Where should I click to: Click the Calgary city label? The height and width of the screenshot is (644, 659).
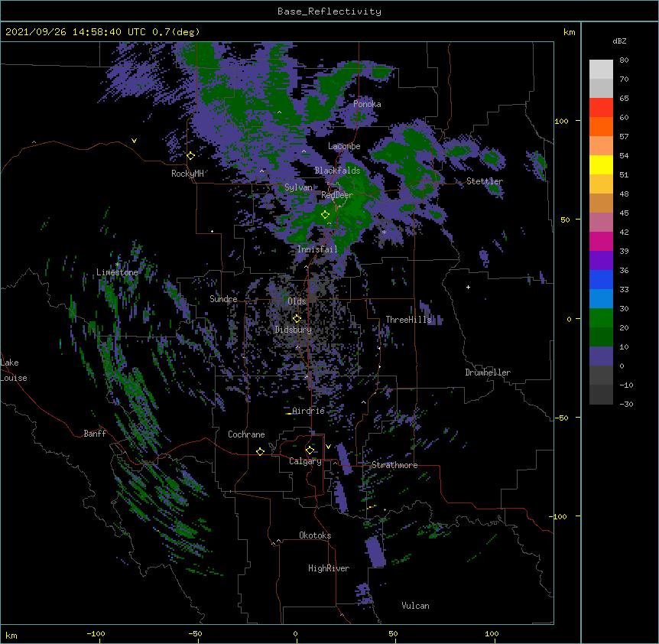[x=305, y=461]
